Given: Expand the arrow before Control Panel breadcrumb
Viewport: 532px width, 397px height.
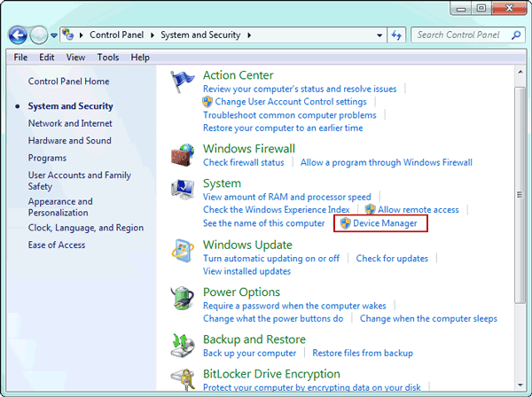Looking at the screenshot, I should pos(81,35).
